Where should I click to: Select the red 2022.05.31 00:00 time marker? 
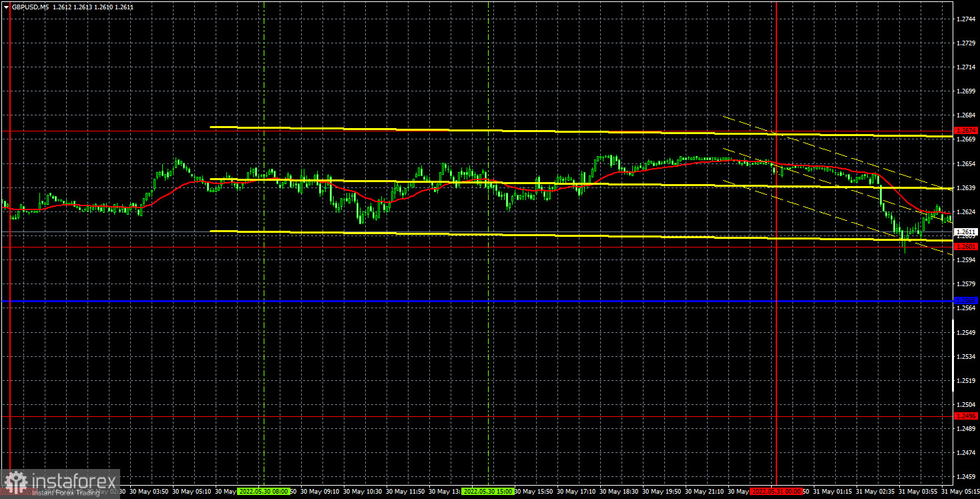coord(776,491)
